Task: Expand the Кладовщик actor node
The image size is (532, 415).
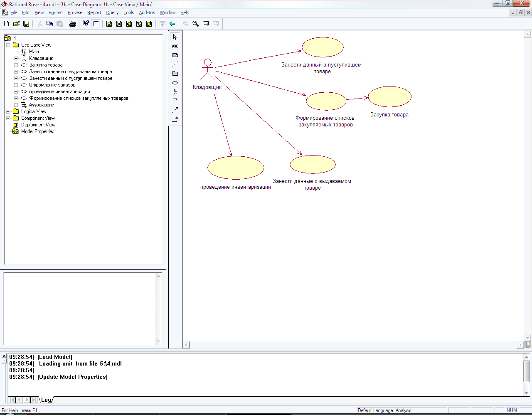Action: tap(16, 58)
